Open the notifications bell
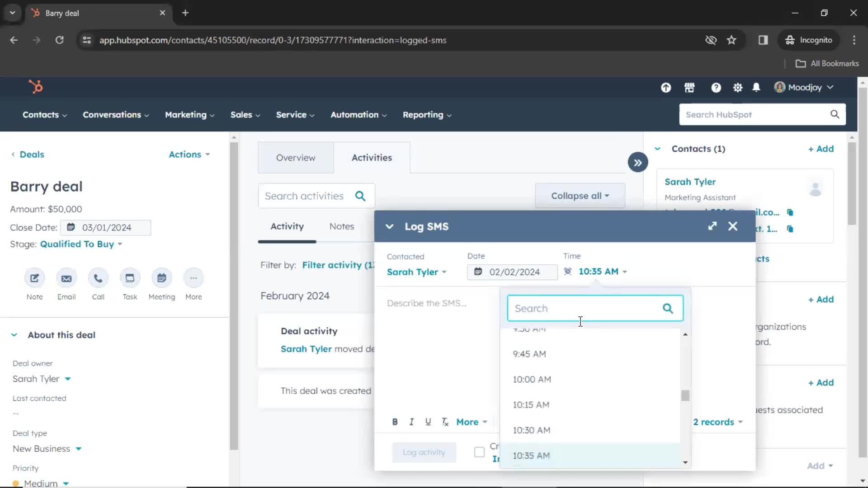Image resolution: width=868 pixels, height=488 pixels. tap(756, 88)
